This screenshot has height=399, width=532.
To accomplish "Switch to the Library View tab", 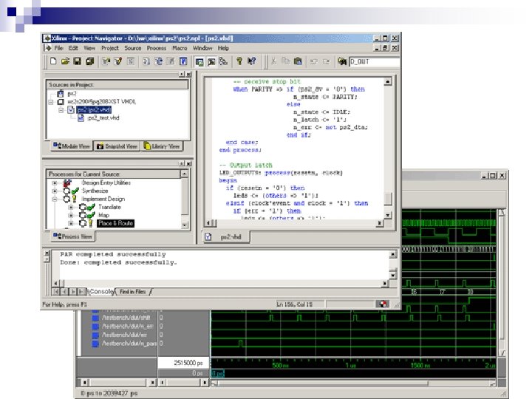I will (x=161, y=146).
